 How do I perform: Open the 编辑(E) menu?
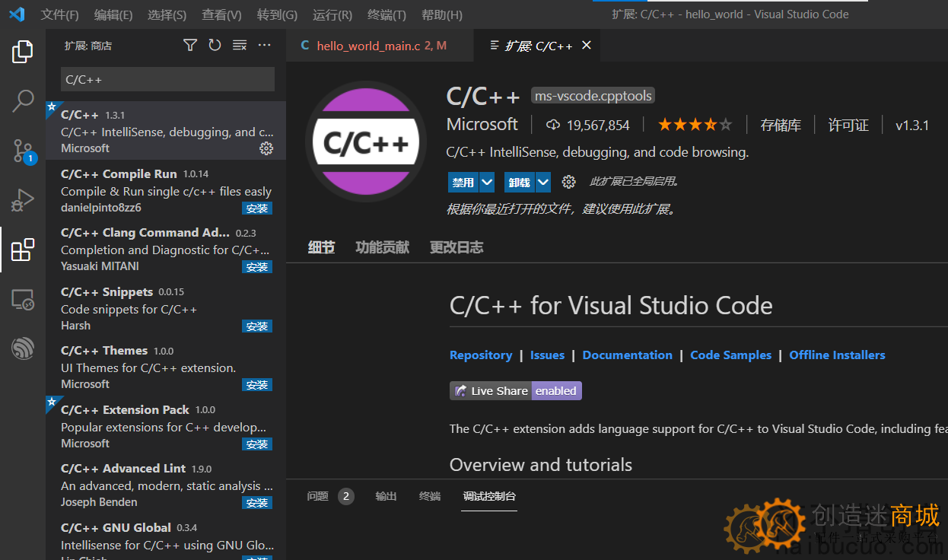(x=113, y=14)
